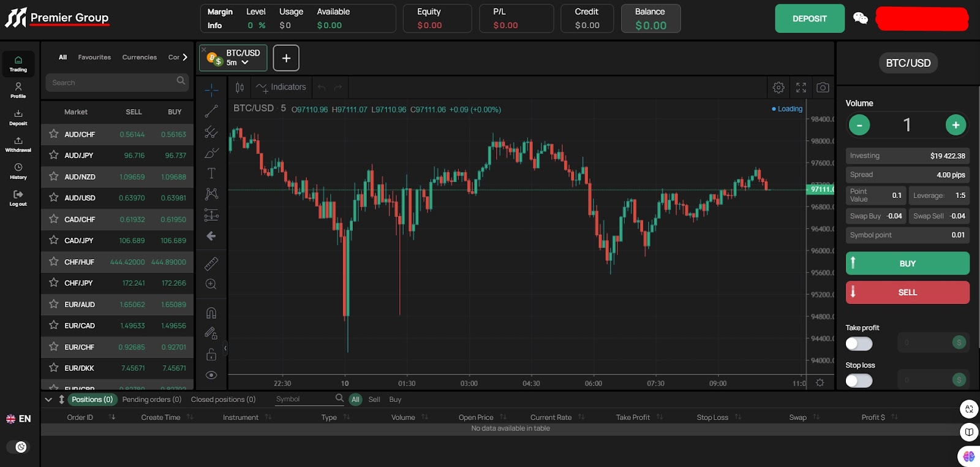
Task: Select the ruler measure tool
Action: coord(211,264)
